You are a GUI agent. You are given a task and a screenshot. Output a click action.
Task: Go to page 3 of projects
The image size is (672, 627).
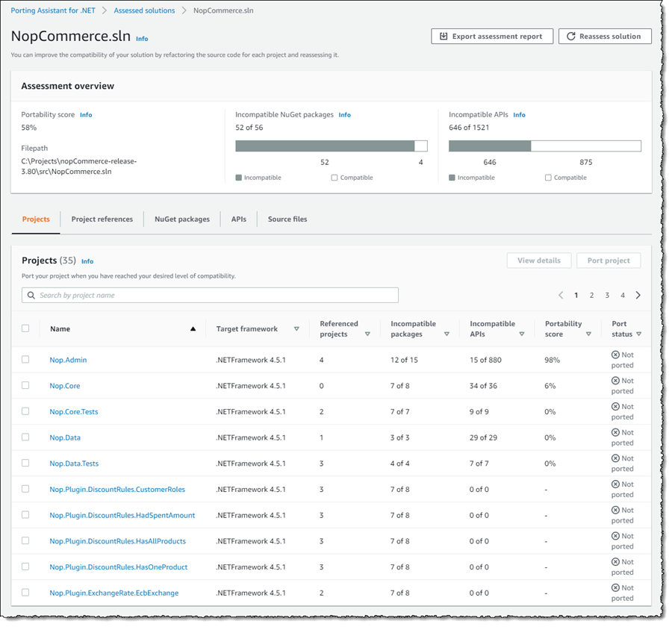pos(607,296)
